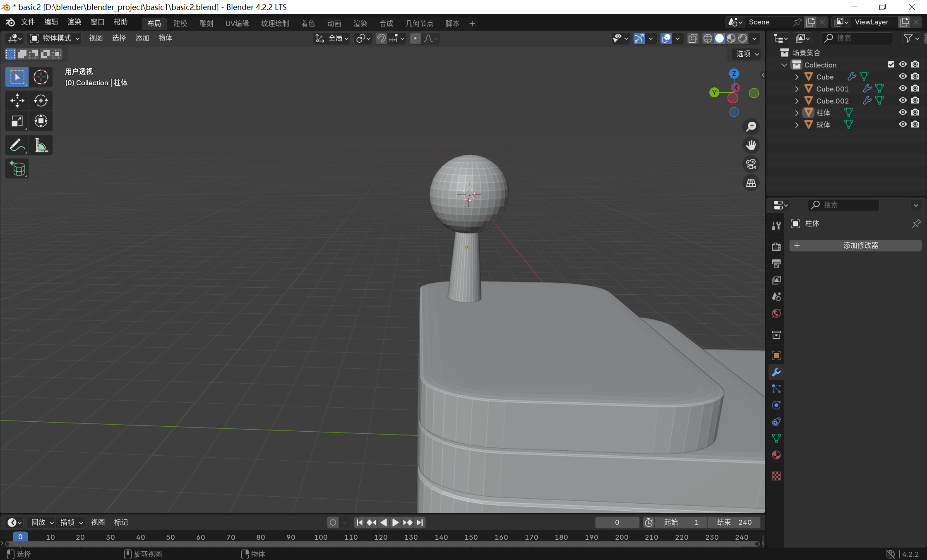Expand the Cube.002 tree item
Screen dimensions: 927x560
click(797, 101)
